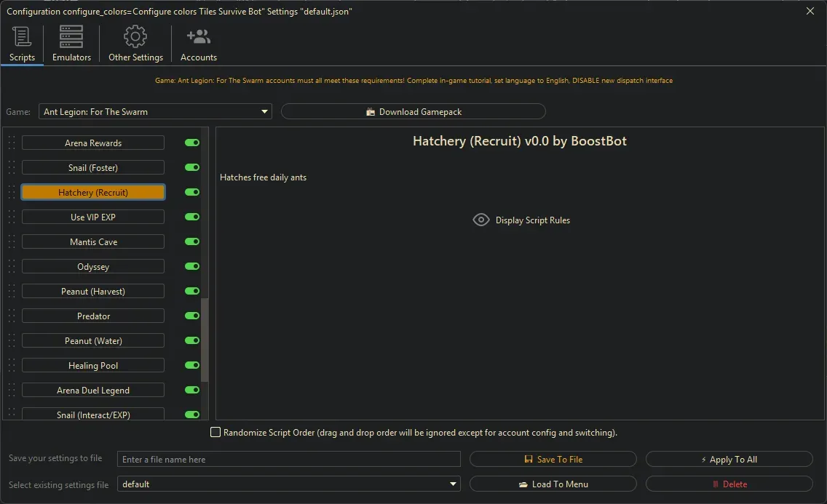The image size is (827, 504).
Task: Click drag handle beside Mantis Cave
Action: tap(12, 241)
